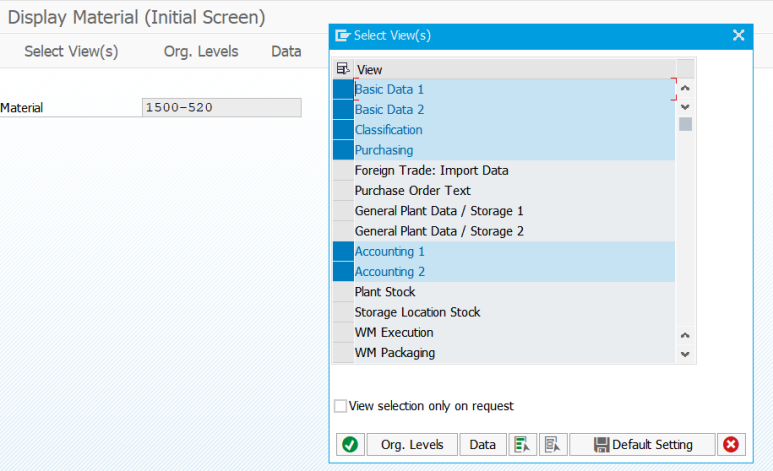Click the Plant Stock text

click(385, 292)
